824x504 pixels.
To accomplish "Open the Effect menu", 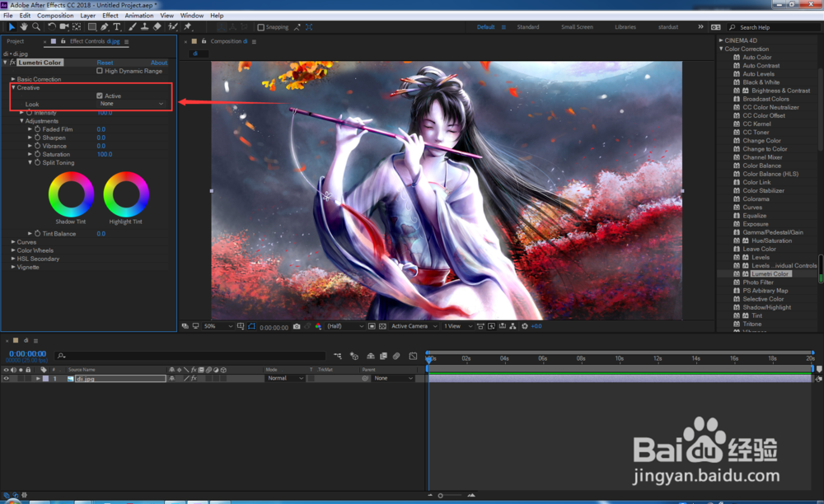I will point(110,16).
